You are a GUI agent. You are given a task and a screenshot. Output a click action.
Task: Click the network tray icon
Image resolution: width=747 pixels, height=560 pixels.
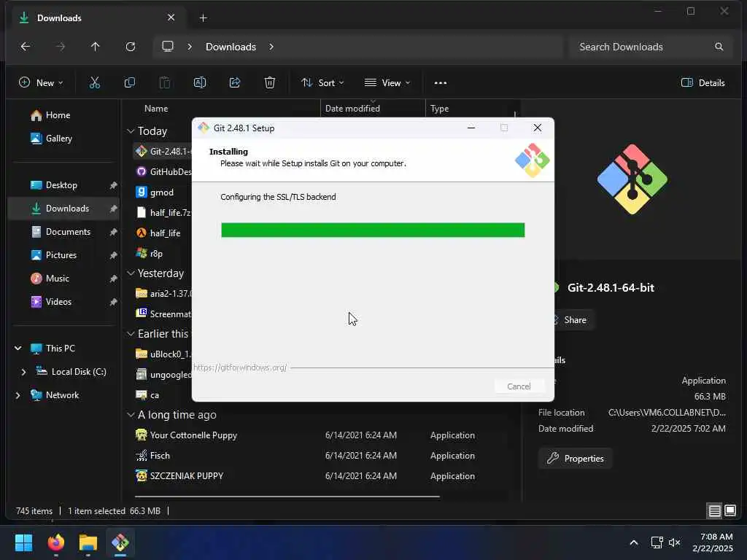pos(657,542)
